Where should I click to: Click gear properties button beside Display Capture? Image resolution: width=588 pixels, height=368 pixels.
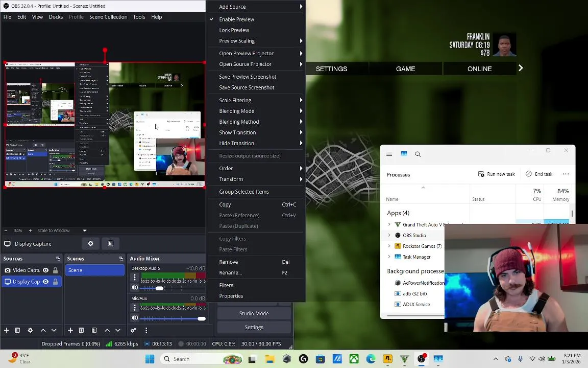point(91,244)
